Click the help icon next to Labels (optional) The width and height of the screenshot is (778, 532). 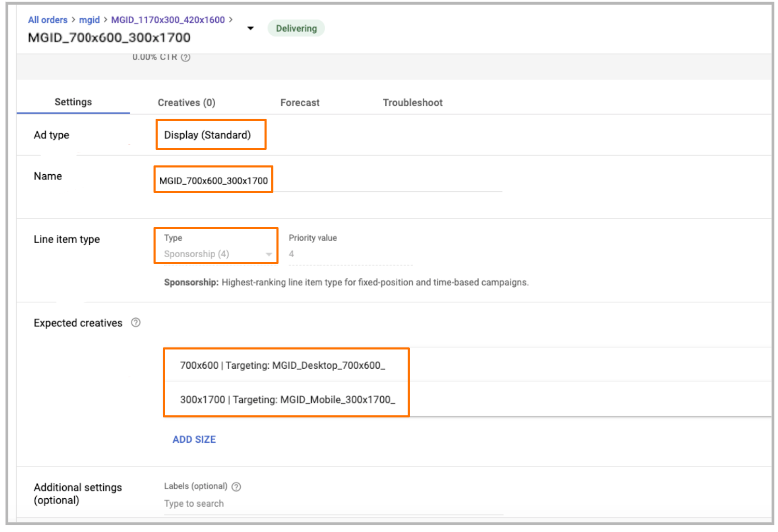(237, 486)
